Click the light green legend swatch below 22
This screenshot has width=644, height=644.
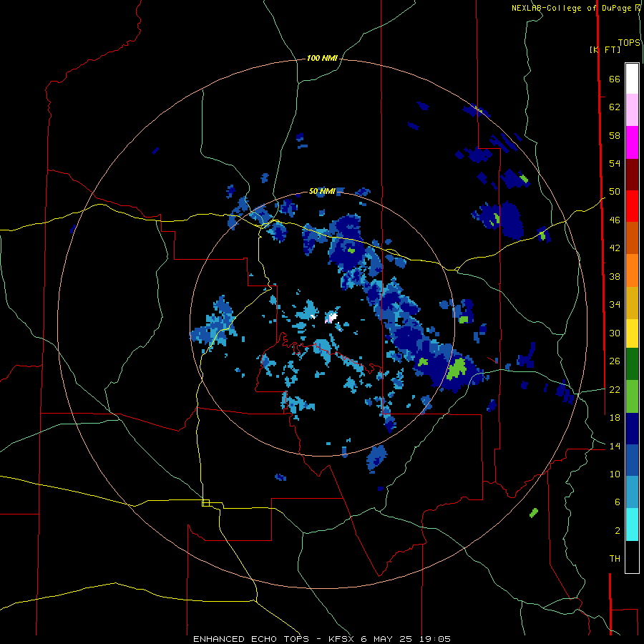(632, 396)
